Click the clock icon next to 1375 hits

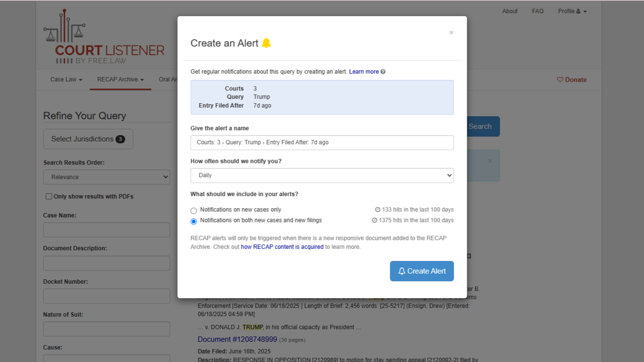tap(374, 220)
